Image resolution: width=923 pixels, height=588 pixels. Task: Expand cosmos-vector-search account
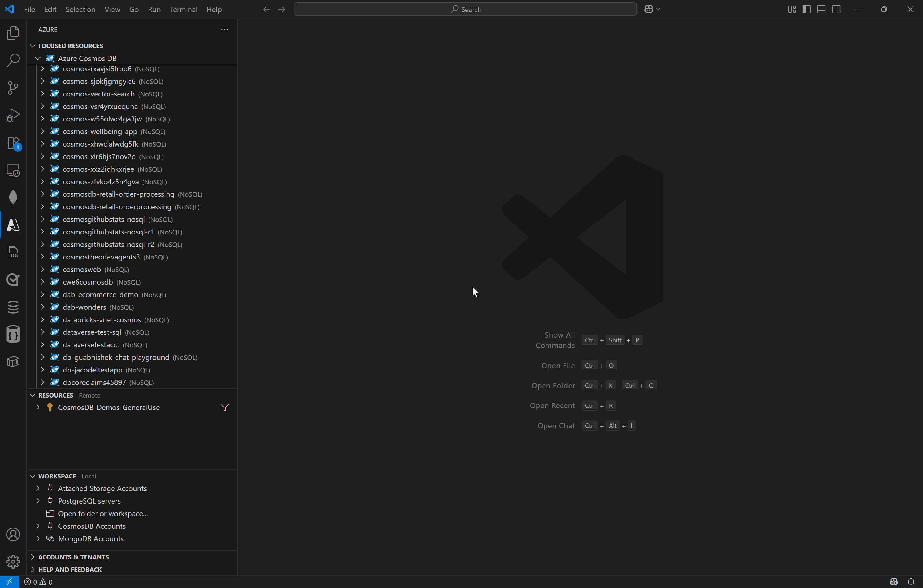point(42,94)
